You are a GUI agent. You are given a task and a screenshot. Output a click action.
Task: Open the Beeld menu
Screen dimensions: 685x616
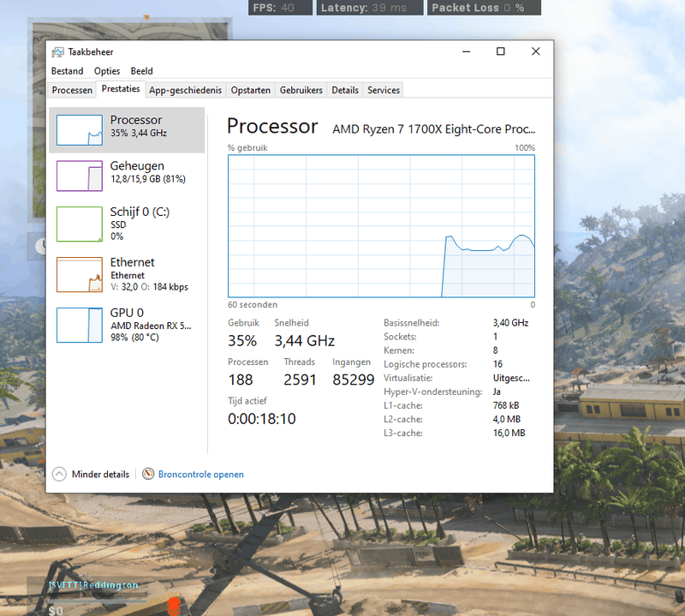(x=141, y=71)
